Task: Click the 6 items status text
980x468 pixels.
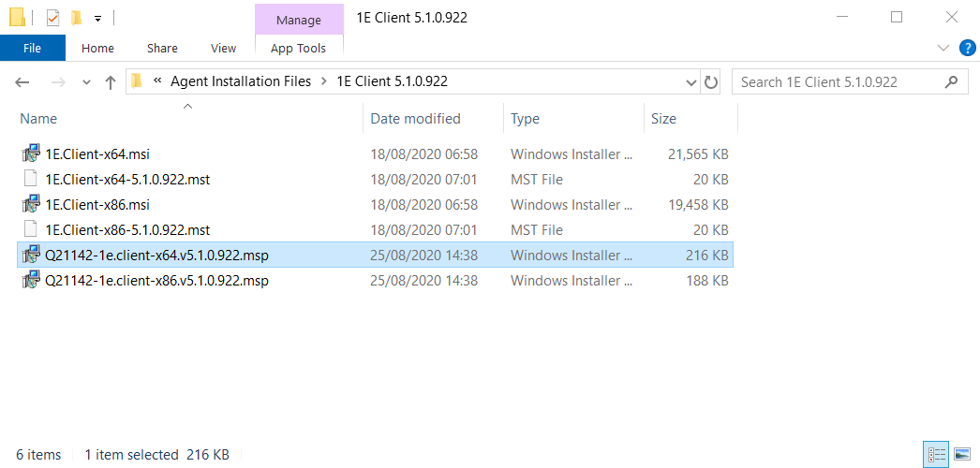Action: pos(38,454)
